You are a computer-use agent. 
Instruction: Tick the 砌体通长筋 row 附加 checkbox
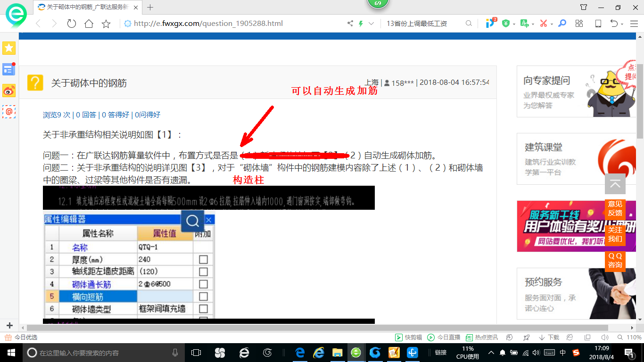point(203,284)
